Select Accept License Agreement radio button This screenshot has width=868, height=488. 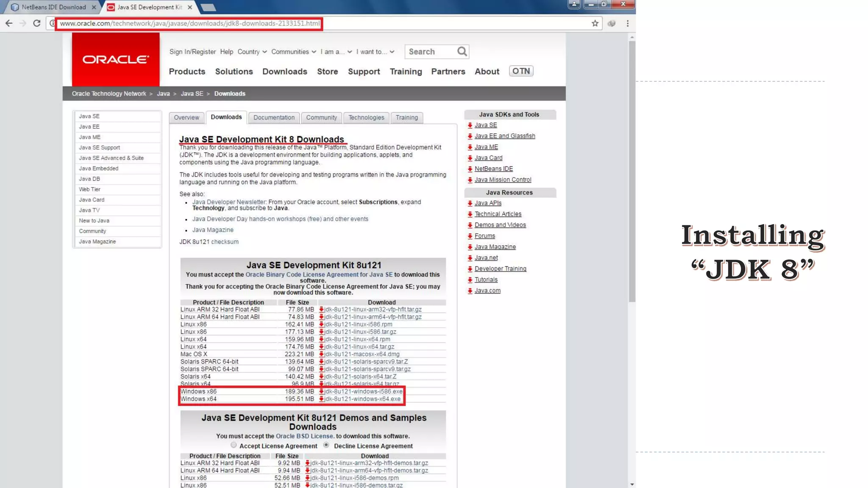coord(234,445)
